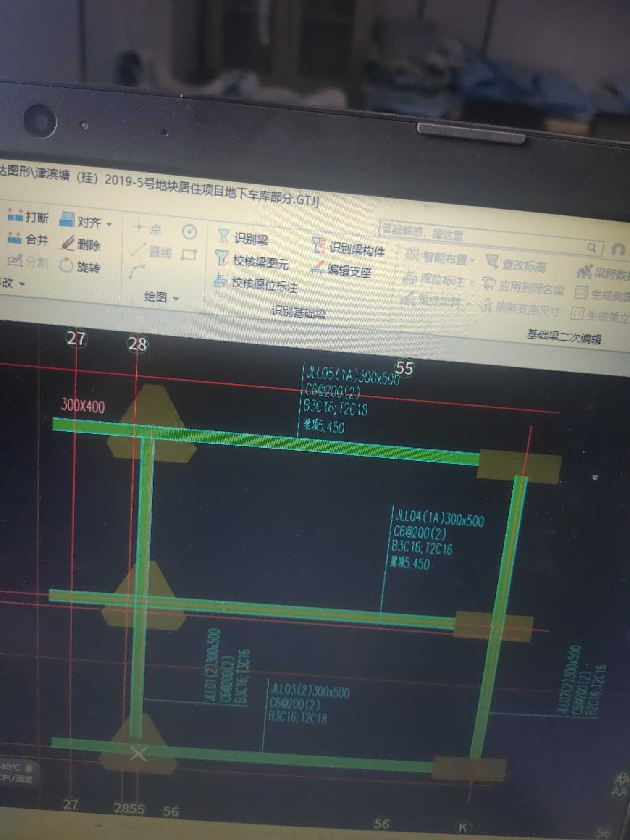This screenshot has width=630, height=840.
Task: Click 梁顶5.450 under JLL05
Action: pyautogui.click(x=324, y=426)
